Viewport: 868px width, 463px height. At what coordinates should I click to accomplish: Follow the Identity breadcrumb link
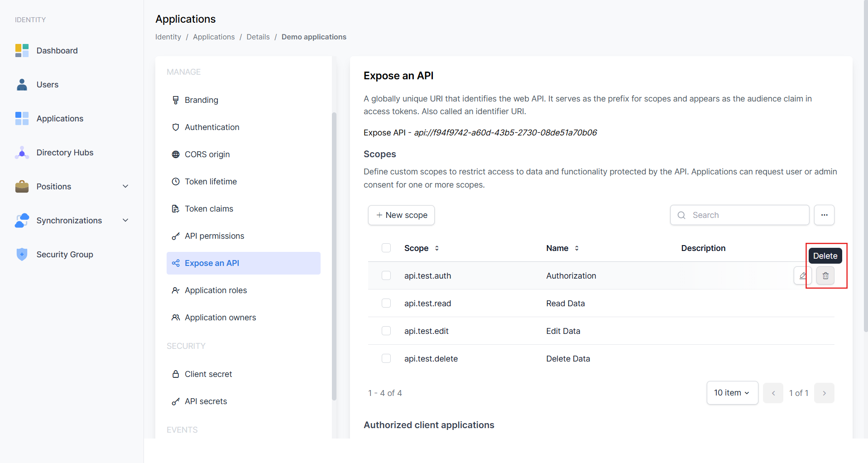tap(168, 37)
